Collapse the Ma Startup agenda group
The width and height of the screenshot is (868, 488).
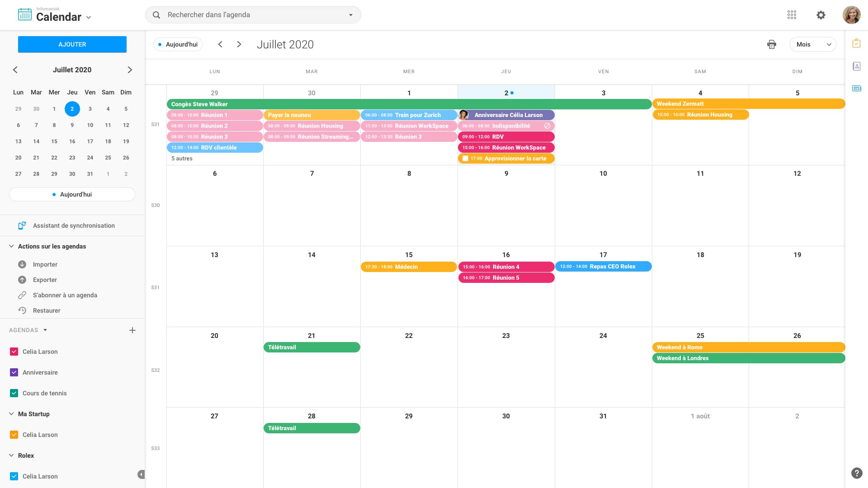click(x=11, y=414)
